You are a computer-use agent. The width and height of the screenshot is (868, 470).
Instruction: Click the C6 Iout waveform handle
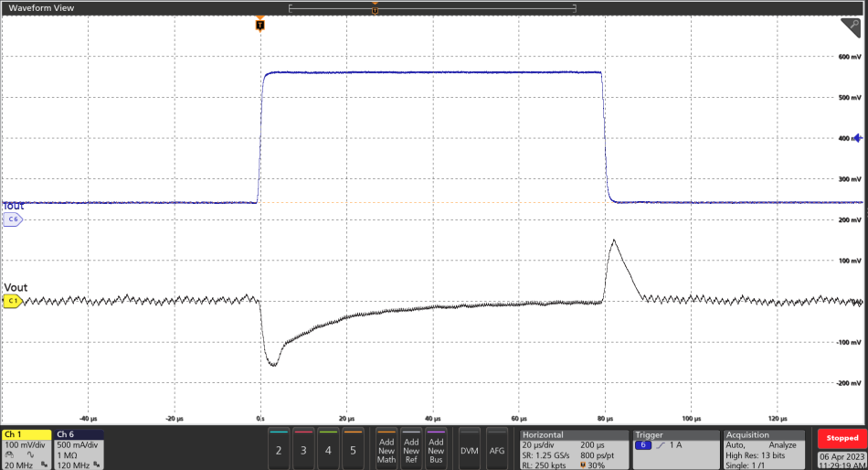click(12, 220)
